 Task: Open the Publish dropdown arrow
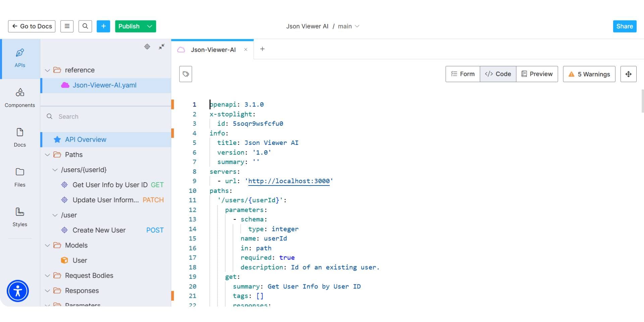point(150,26)
